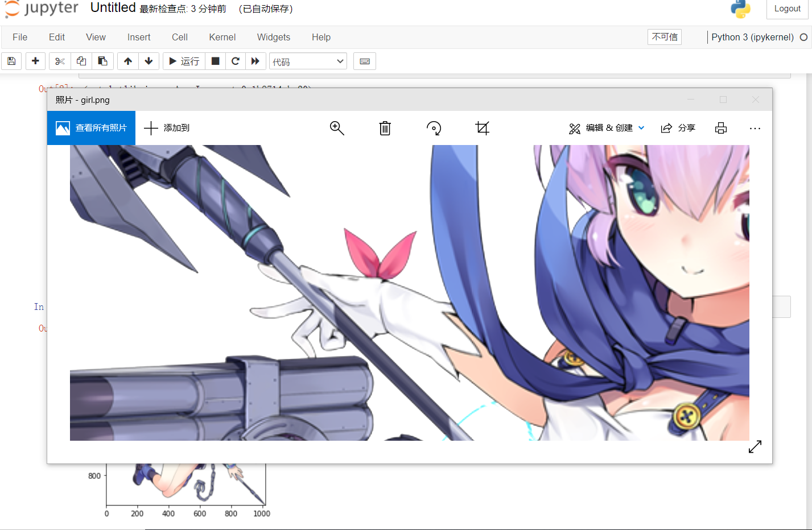Delete girl.png with the trash icon

385,128
